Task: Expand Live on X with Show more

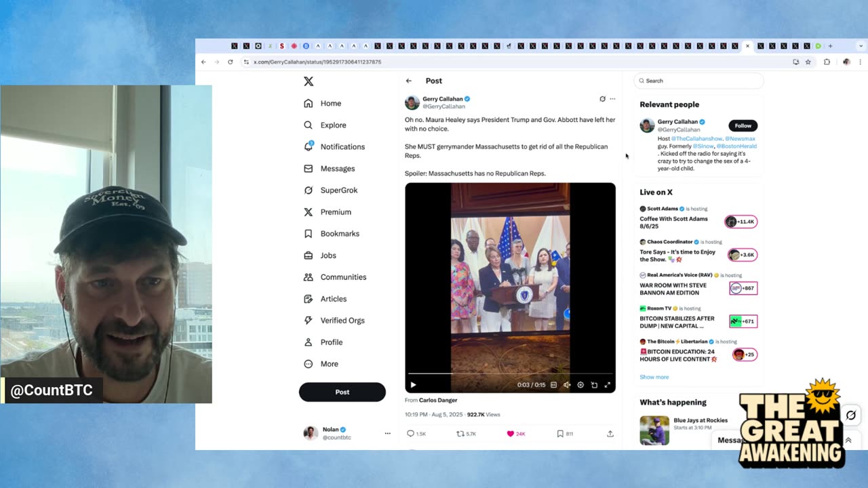Action: click(654, 377)
